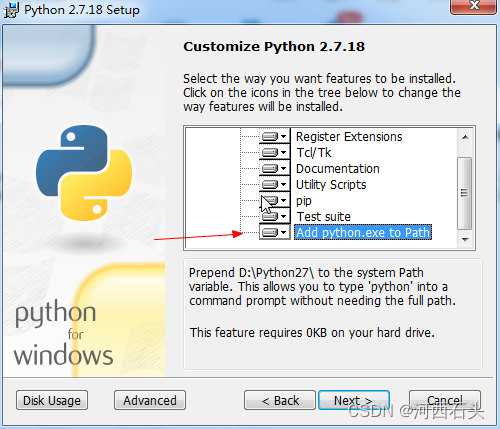Screen dimensions: 500x429
Task: Open Advanced options
Action: point(150,400)
